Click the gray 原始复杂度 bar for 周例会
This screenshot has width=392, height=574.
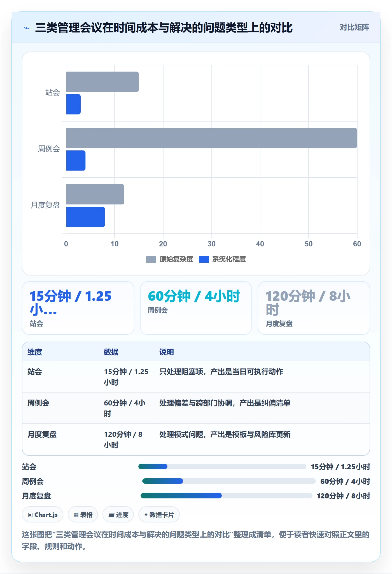click(212, 138)
